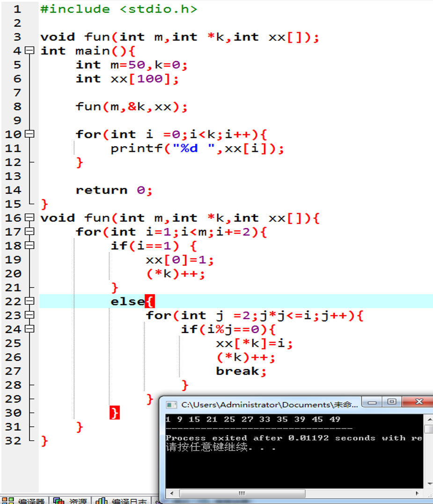Click the console horizontal scrollbar left arrow

[172, 493]
